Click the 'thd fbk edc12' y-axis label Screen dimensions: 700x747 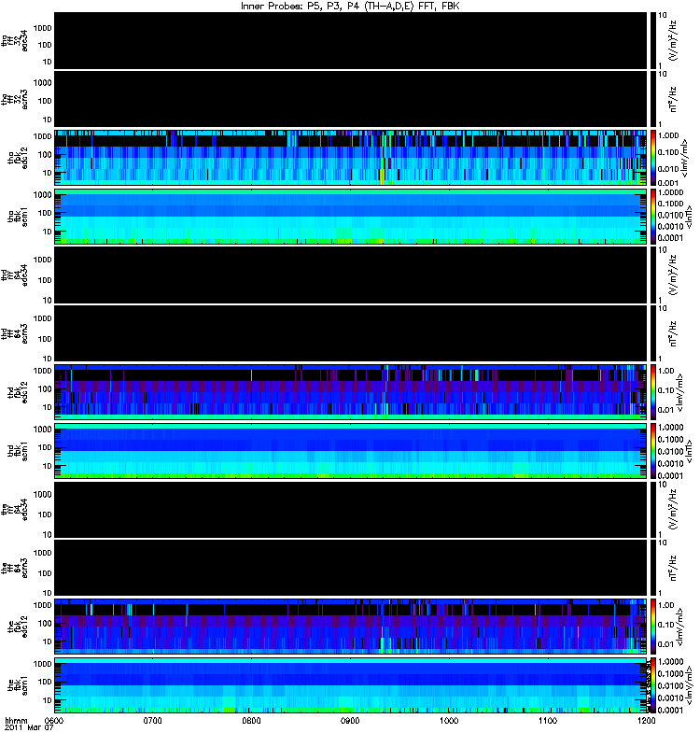(18, 392)
